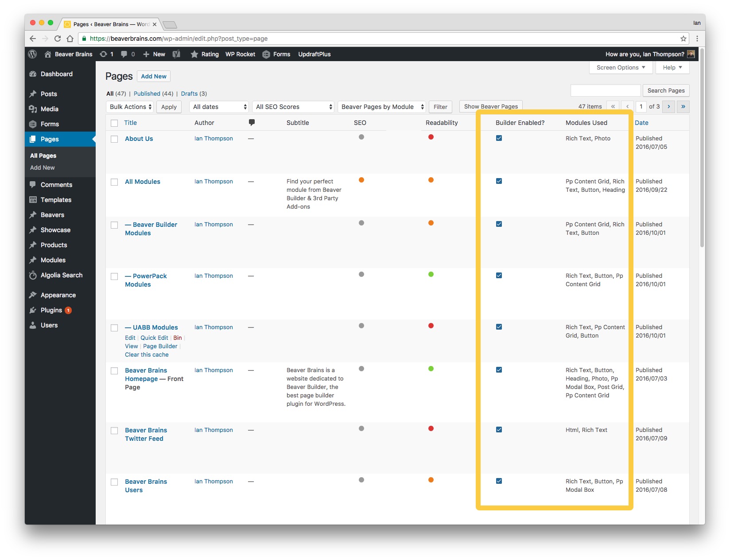The image size is (730, 560).
Task: Click the Yoast SEO icon in admin bar
Action: [176, 54]
